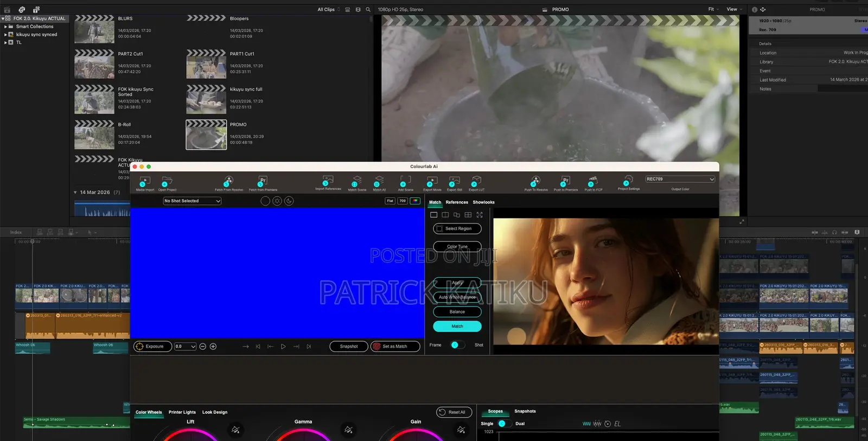Click the Push To Resolve icon
The width and height of the screenshot is (868, 441).
coord(535,181)
